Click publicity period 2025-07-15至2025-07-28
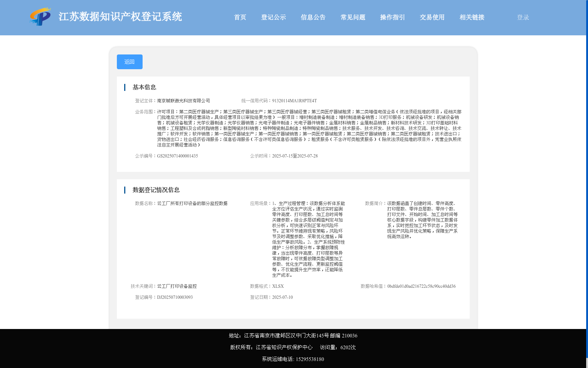This screenshot has height=368, width=588. pyautogui.click(x=295, y=156)
